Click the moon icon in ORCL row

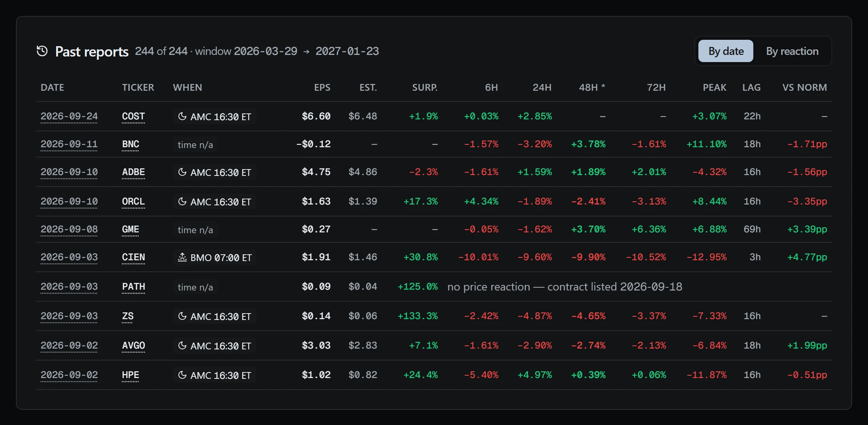[x=182, y=201]
